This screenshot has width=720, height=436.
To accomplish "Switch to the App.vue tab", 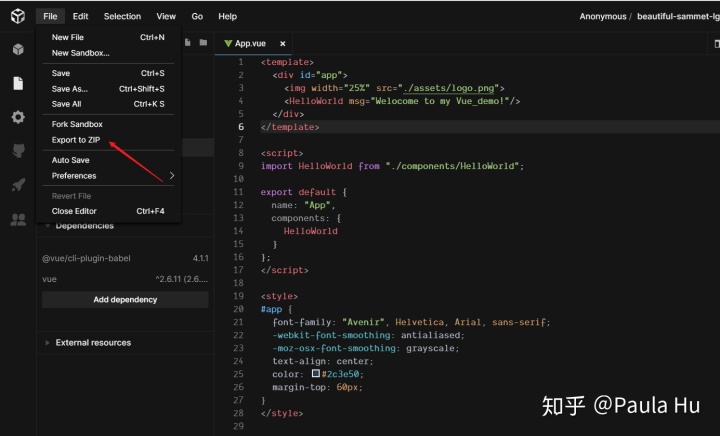I will (x=250, y=43).
